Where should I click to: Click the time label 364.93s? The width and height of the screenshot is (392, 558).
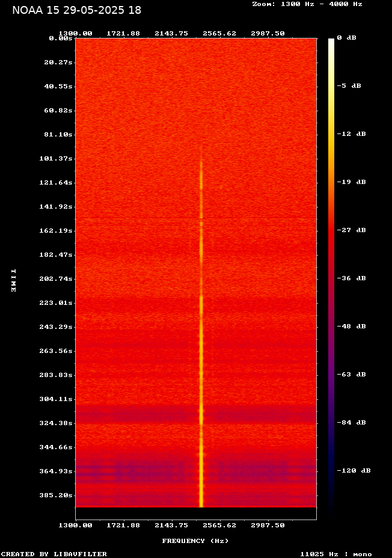tap(56, 471)
